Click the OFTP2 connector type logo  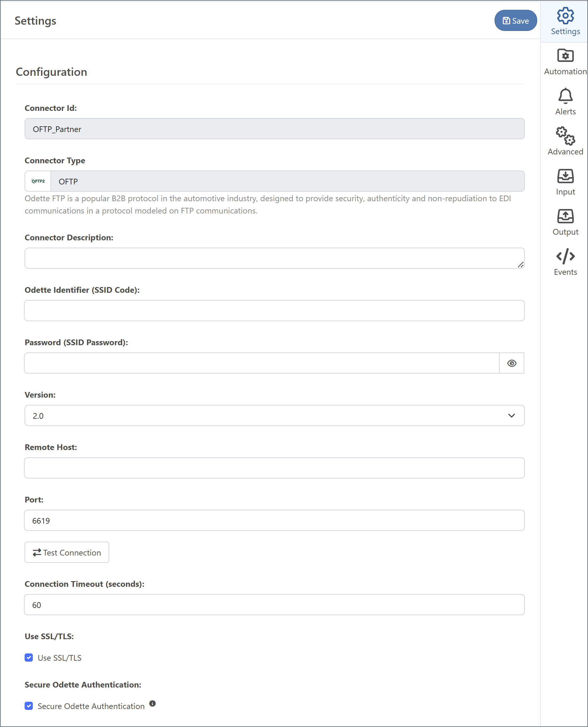(38, 181)
